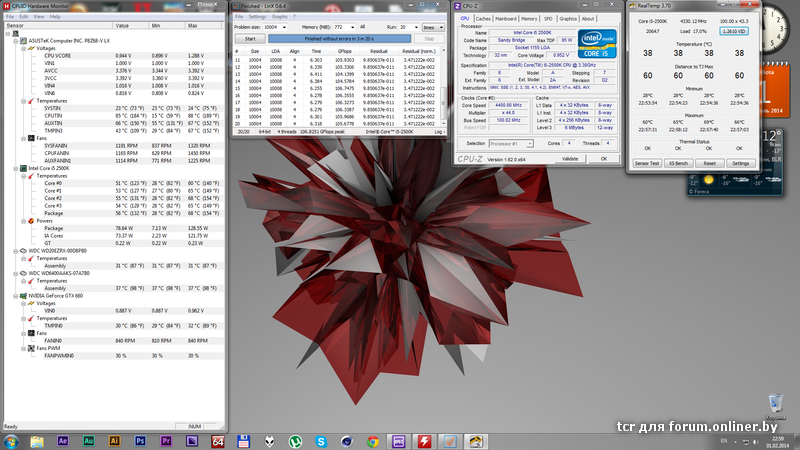Switch to HWMonitor lightning taskbar button
This screenshot has width=800, height=450.
(x=424, y=441)
